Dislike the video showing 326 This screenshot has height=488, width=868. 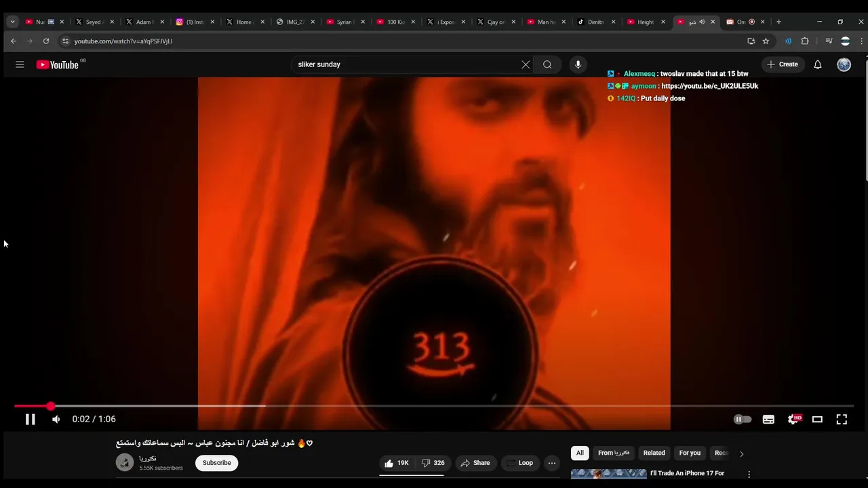[x=433, y=463]
